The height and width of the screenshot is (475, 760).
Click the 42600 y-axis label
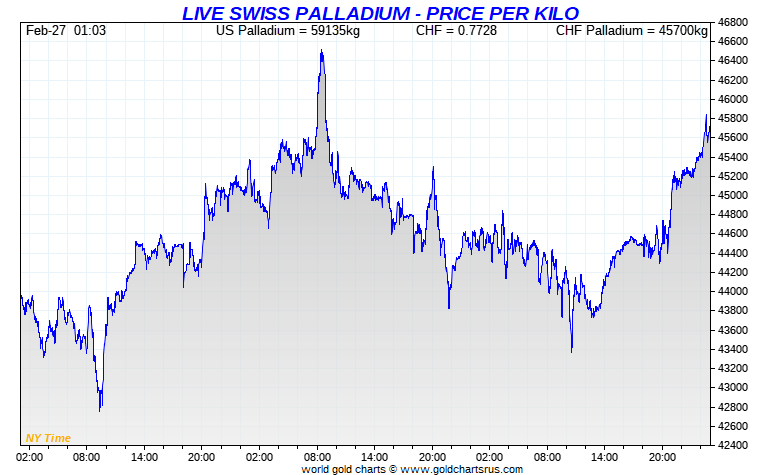(x=732, y=426)
